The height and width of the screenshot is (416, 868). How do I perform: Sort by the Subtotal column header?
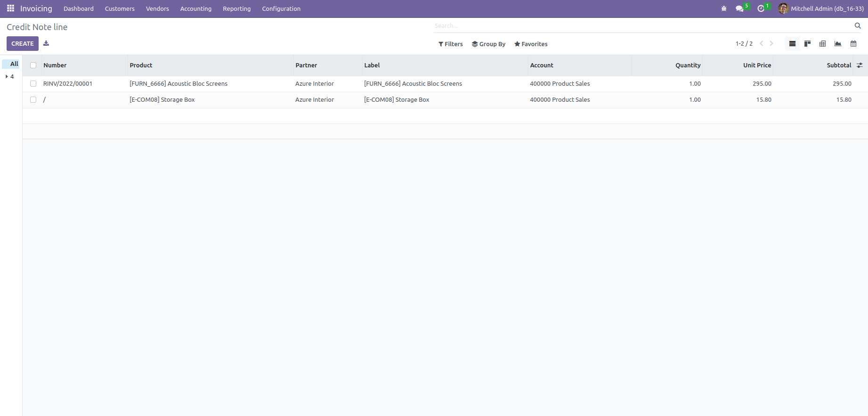pyautogui.click(x=839, y=65)
